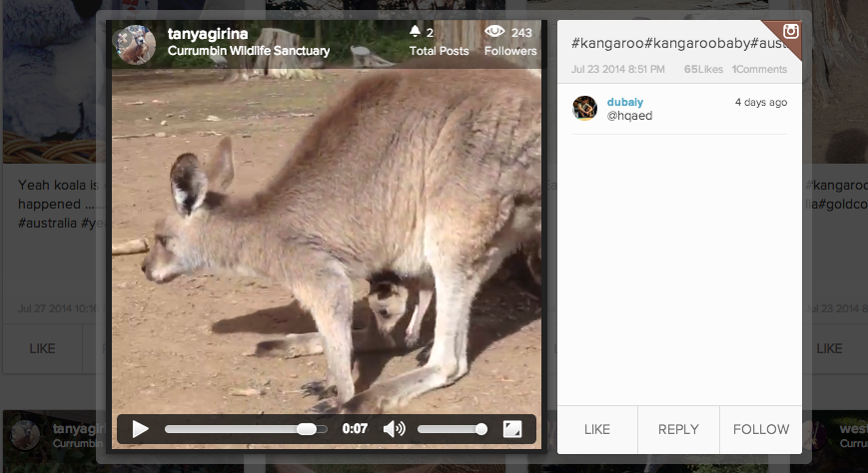Click the Jul 23 2014 8:51 PM timestamp
This screenshot has height=473, width=868.
(x=617, y=69)
